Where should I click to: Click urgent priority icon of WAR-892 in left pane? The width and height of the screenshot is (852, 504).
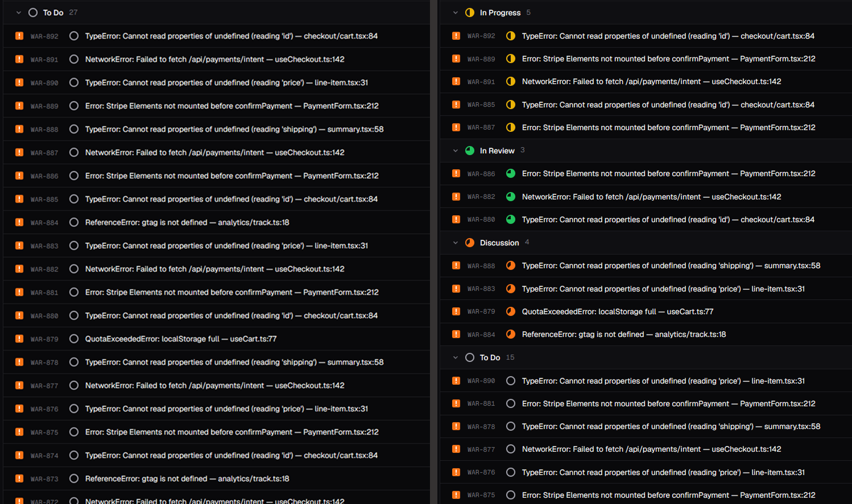(19, 36)
